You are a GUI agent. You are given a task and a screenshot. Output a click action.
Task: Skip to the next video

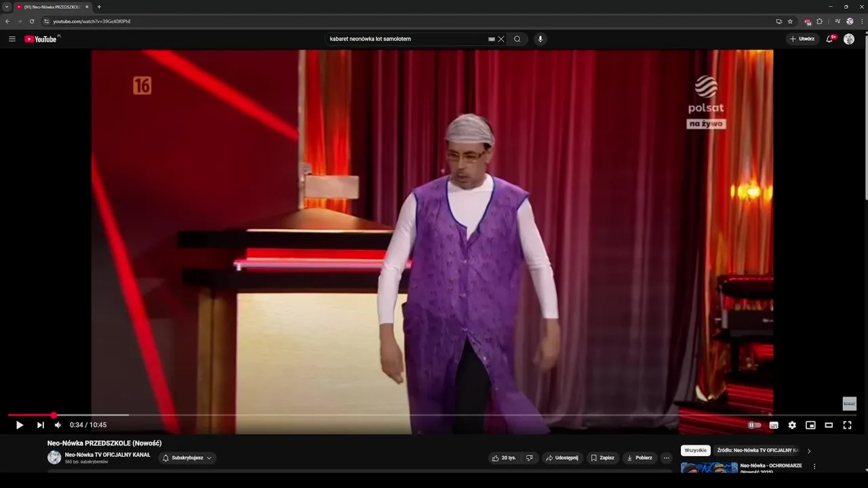(x=40, y=425)
